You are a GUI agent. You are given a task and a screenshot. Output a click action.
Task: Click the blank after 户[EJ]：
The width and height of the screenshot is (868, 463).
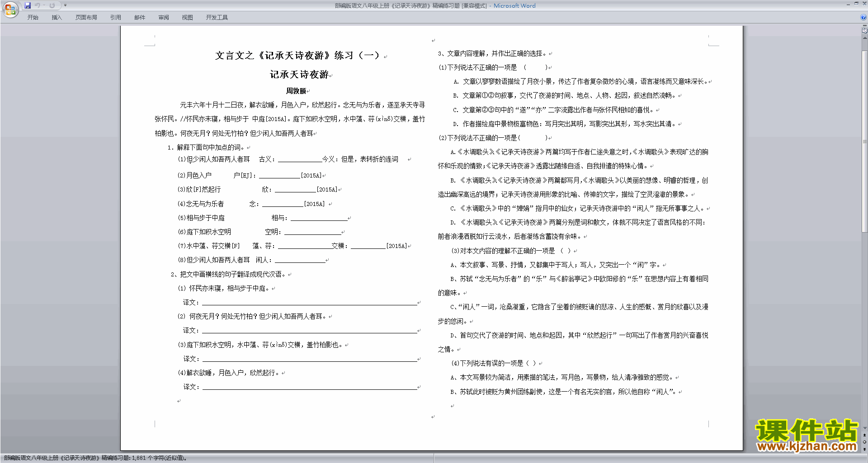(280, 175)
